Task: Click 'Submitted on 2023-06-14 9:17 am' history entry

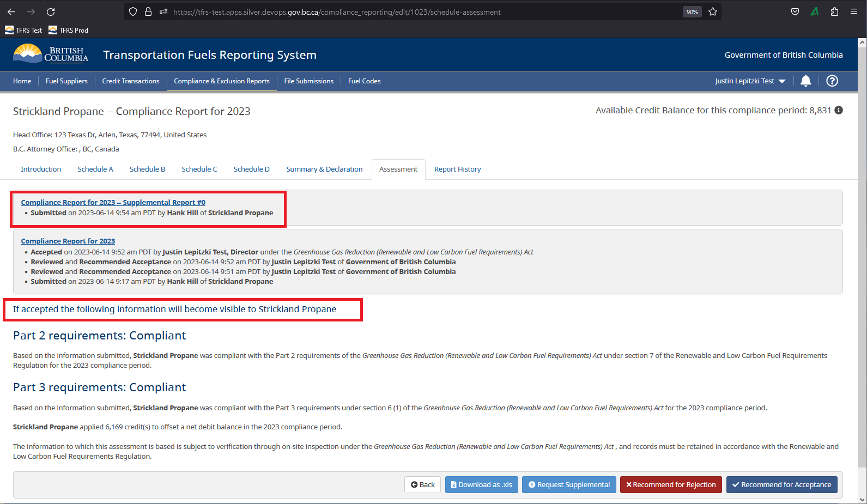Action: click(152, 281)
